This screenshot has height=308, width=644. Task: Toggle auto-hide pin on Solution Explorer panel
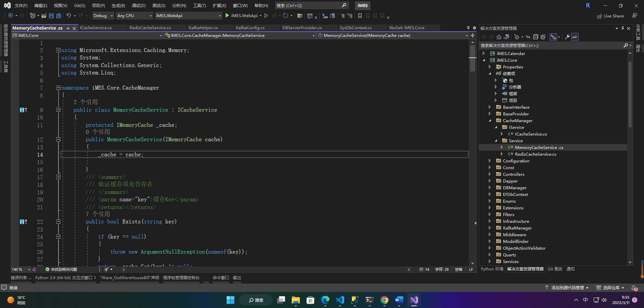click(x=623, y=29)
